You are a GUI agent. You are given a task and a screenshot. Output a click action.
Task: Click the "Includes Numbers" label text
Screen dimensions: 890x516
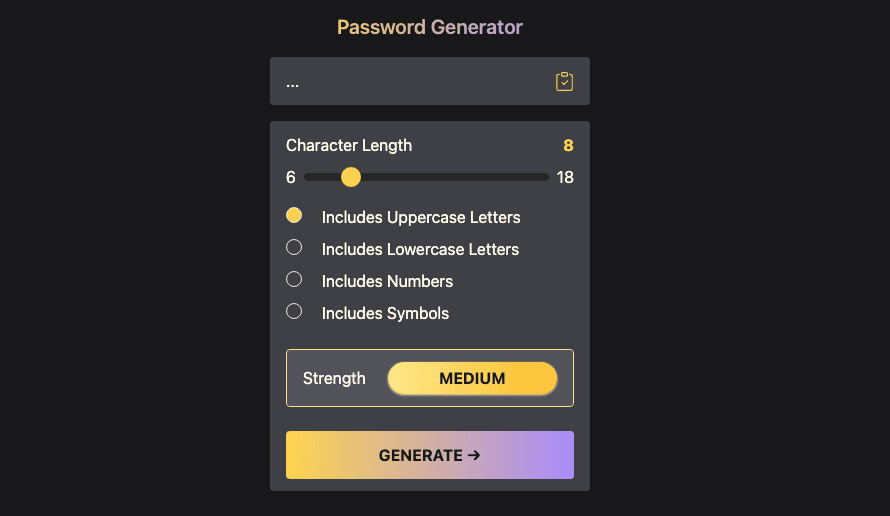387,281
